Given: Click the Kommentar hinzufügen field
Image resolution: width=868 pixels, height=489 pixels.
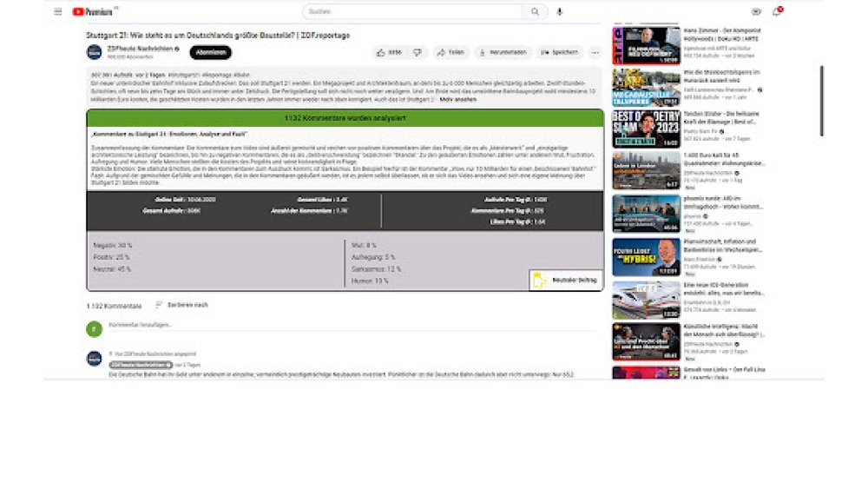Looking at the screenshot, I should pos(354,325).
